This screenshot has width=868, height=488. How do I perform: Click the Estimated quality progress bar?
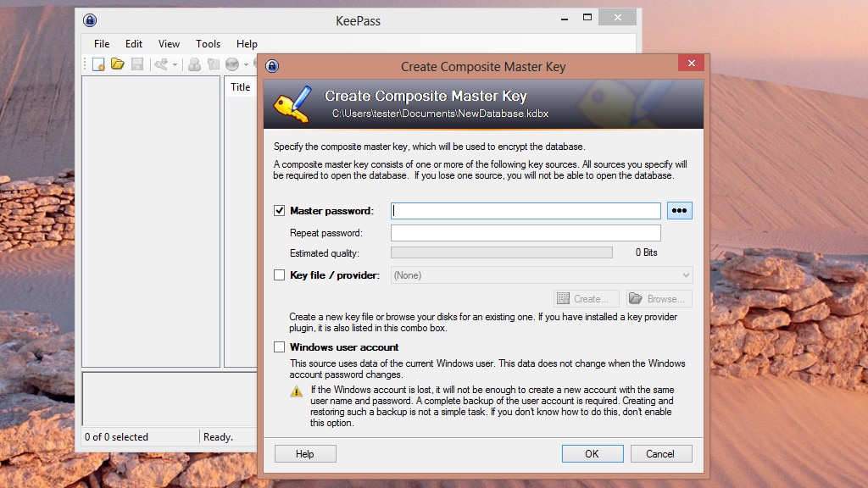tap(502, 252)
